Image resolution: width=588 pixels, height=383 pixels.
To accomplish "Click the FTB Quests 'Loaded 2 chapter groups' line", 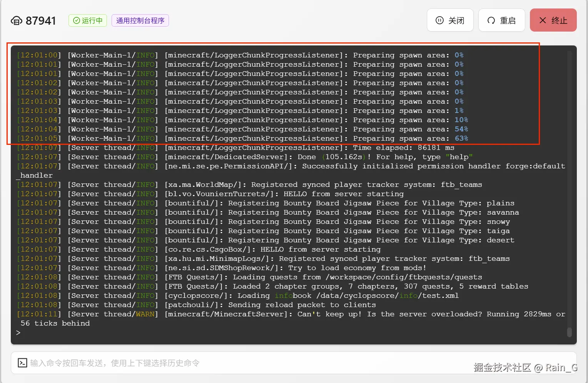I will (x=272, y=286).
